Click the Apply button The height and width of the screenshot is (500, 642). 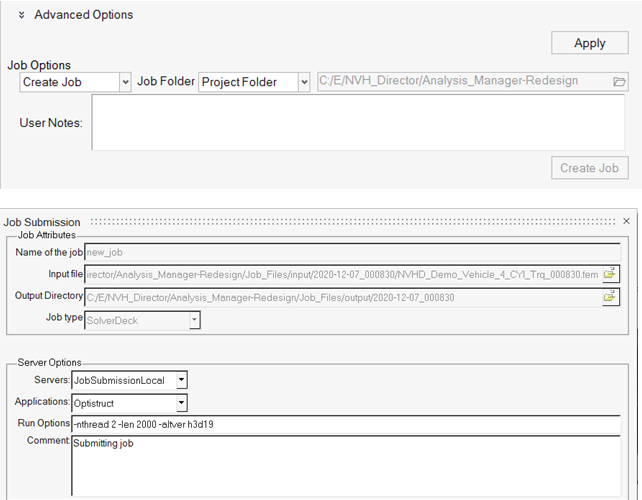click(x=589, y=43)
